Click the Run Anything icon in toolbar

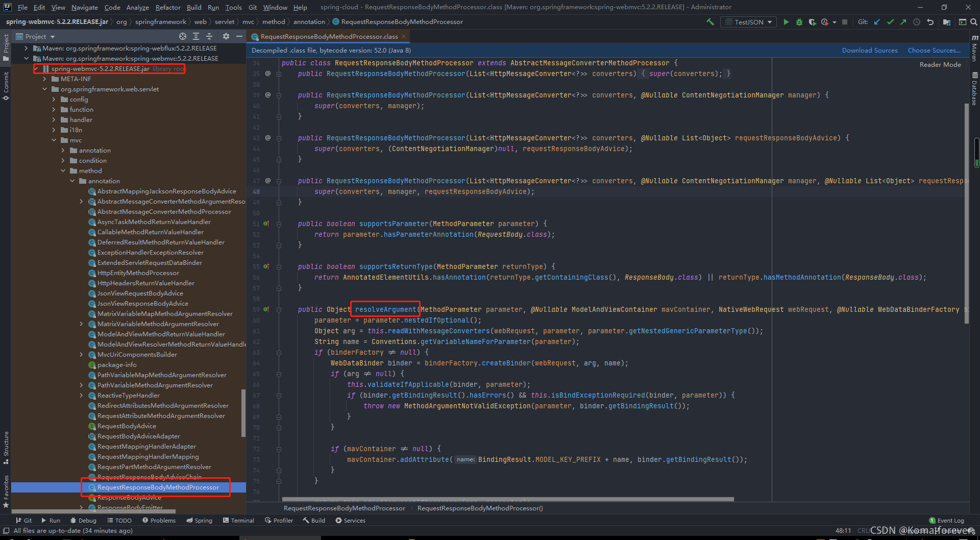tap(963, 22)
